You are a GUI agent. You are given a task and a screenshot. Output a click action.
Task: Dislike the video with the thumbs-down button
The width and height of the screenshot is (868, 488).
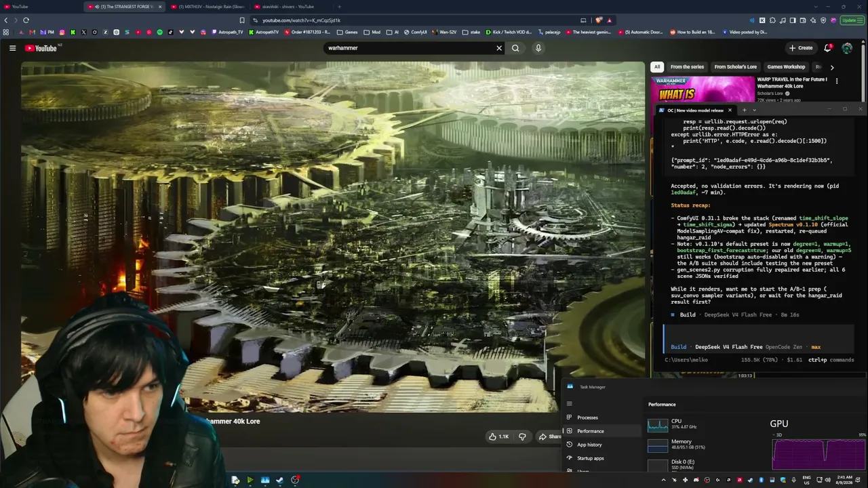tap(522, 436)
